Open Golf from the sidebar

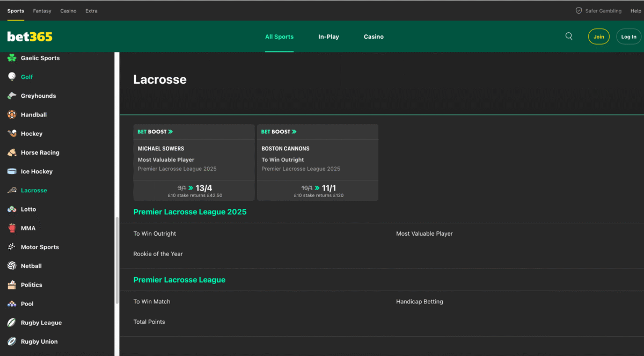click(27, 77)
